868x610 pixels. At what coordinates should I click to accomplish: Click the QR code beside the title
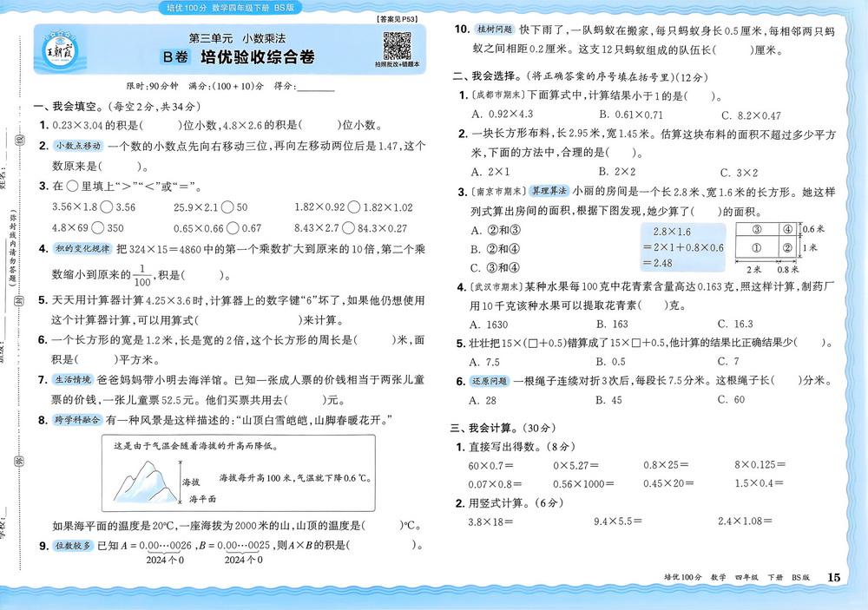click(x=397, y=45)
